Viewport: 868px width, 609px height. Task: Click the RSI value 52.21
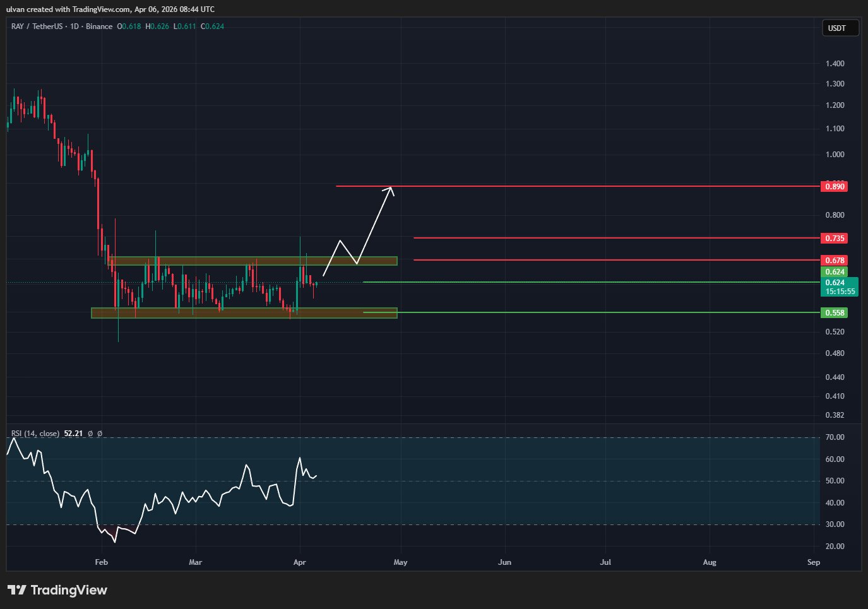tap(73, 434)
